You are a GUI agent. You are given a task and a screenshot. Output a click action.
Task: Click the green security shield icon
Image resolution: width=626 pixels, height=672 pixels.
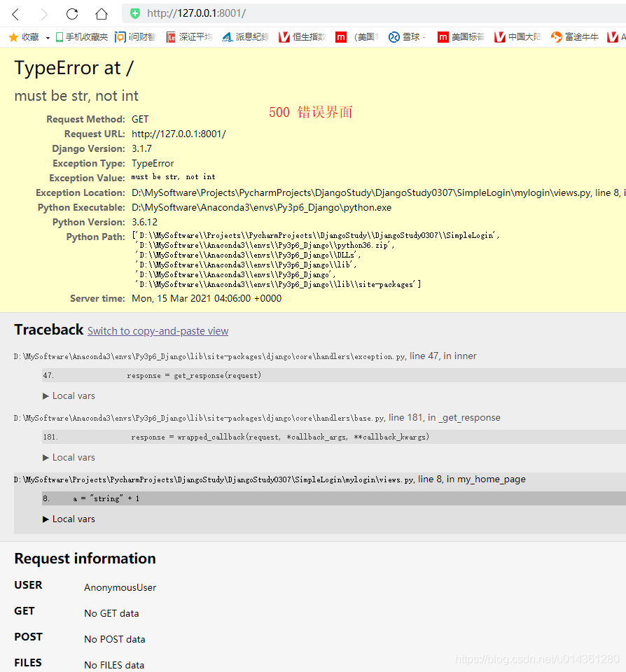pos(135,14)
